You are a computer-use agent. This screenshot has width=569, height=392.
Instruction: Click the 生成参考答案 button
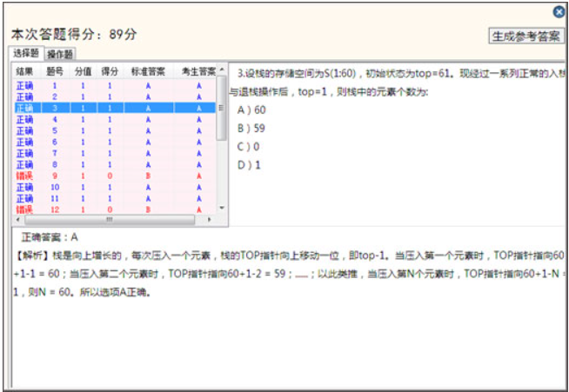click(526, 36)
